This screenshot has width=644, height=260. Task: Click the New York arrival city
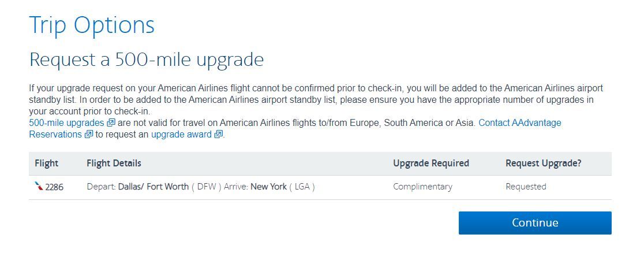tap(268, 187)
